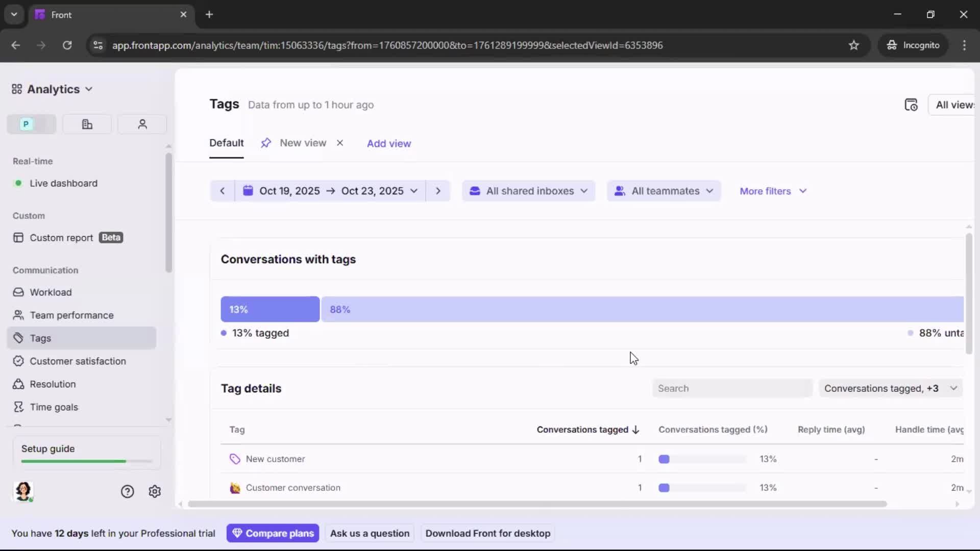Screen dimensions: 980x551
Task: Check Setup guide progress bar
Action: 86,461
